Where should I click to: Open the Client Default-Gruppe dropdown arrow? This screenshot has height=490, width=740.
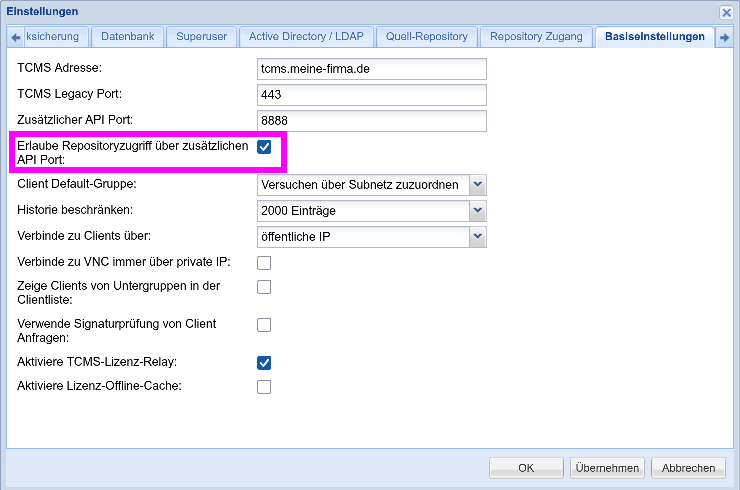point(478,185)
